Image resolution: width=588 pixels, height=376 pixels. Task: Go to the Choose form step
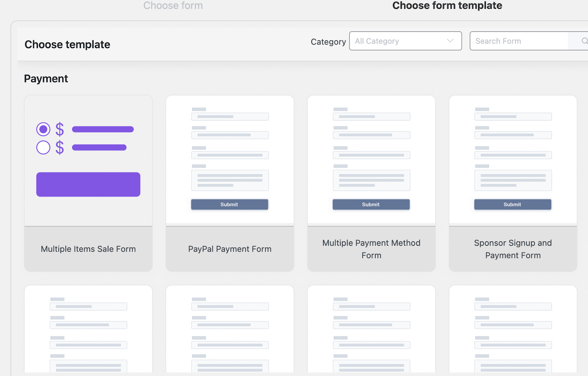pyautogui.click(x=173, y=6)
